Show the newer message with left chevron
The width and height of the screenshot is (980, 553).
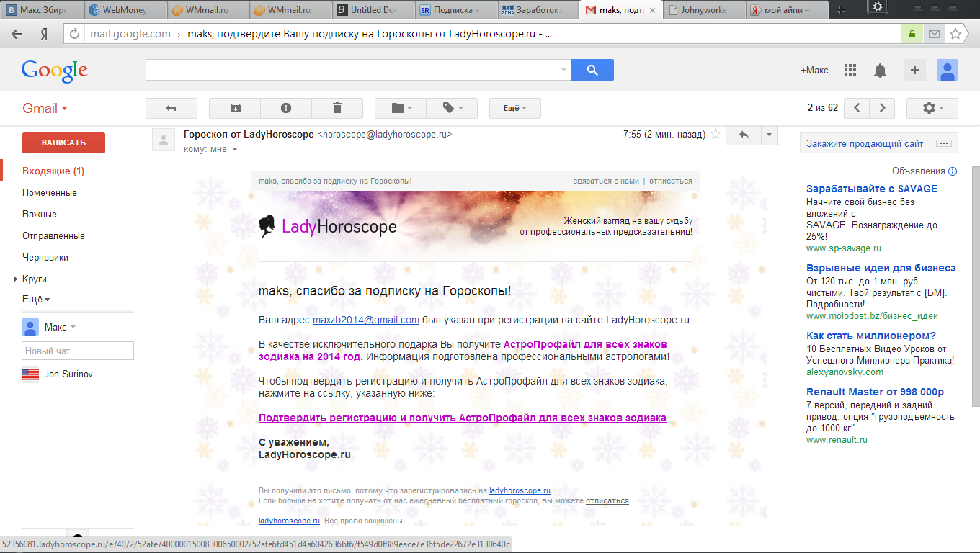(x=857, y=108)
